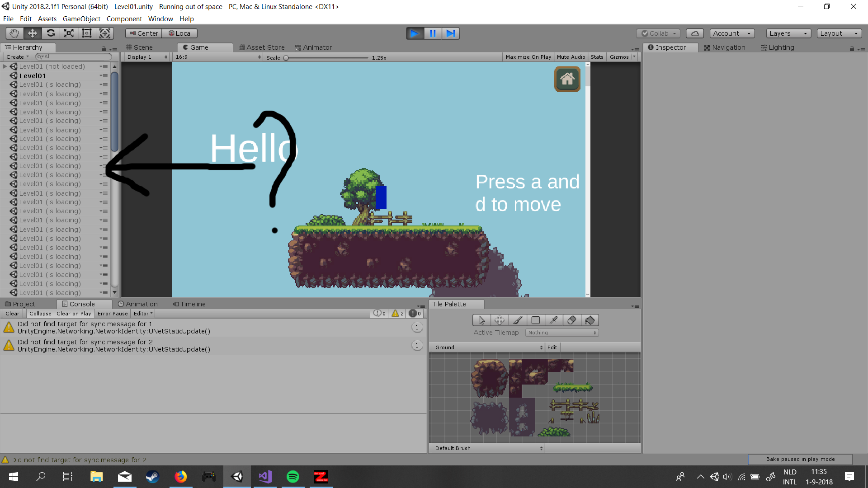
Task: Click the Step frame button
Action: pyautogui.click(x=451, y=33)
